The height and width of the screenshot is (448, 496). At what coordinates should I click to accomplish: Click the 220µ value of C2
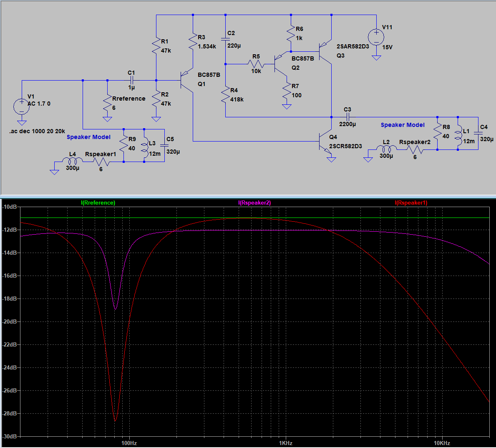coord(234,46)
